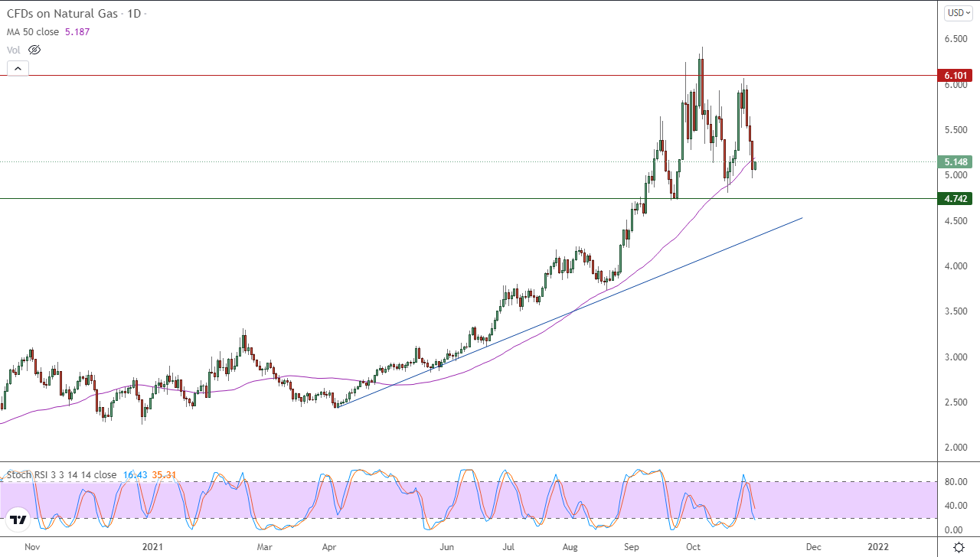Open chart settings gear icon
The width and height of the screenshot is (980, 557).
pos(959,547)
